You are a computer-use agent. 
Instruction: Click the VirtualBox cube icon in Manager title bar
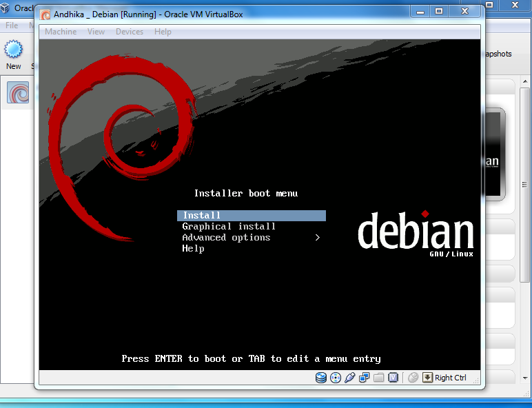point(5,8)
